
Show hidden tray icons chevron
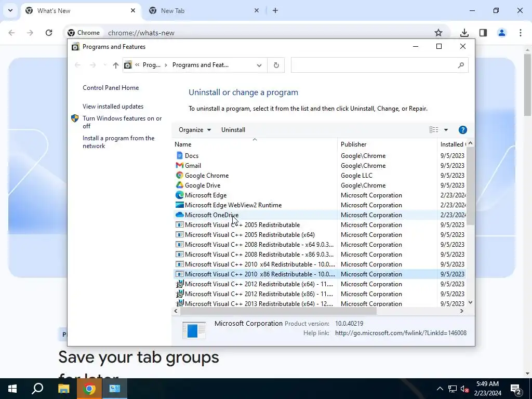[x=440, y=389]
